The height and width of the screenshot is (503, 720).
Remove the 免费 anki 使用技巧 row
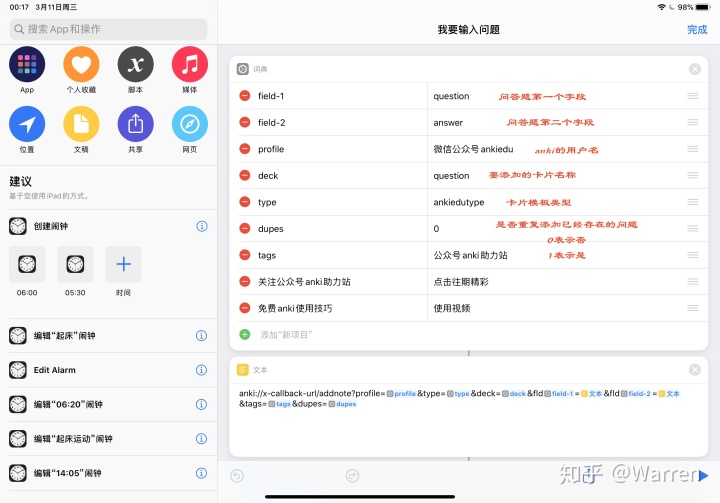click(x=245, y=308)
